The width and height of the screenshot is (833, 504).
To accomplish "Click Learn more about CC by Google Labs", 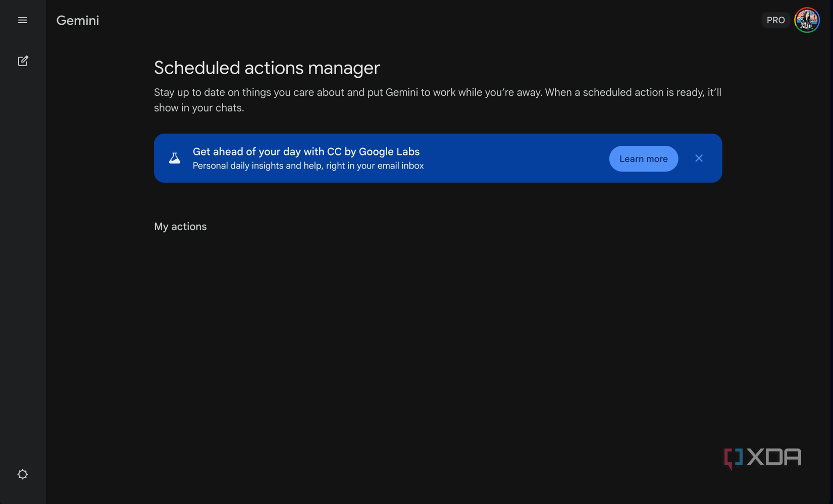I will 643,158.
